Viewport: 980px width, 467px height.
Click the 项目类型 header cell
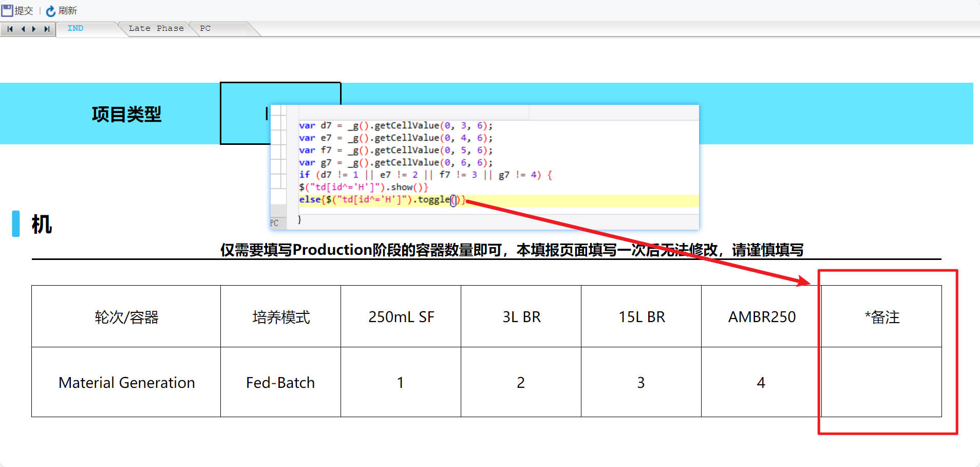pyautogui.click(x=126, y=114)
